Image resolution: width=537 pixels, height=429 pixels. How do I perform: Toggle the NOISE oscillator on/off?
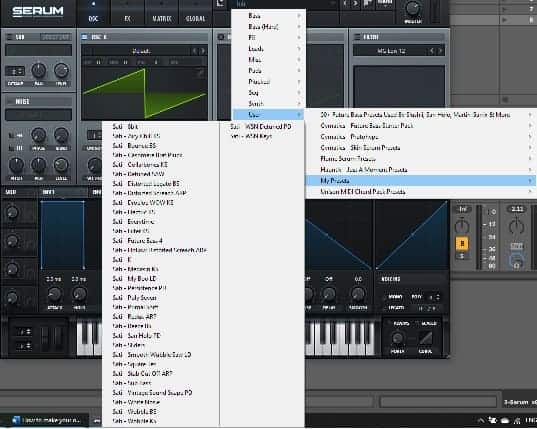click(x=9, y=101)
